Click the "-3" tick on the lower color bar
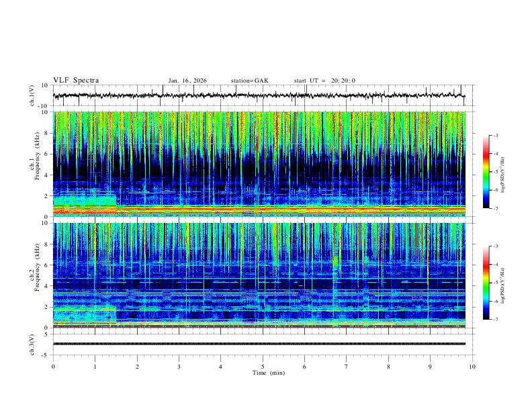Screen dimensions: 532x411 point(495,246)
